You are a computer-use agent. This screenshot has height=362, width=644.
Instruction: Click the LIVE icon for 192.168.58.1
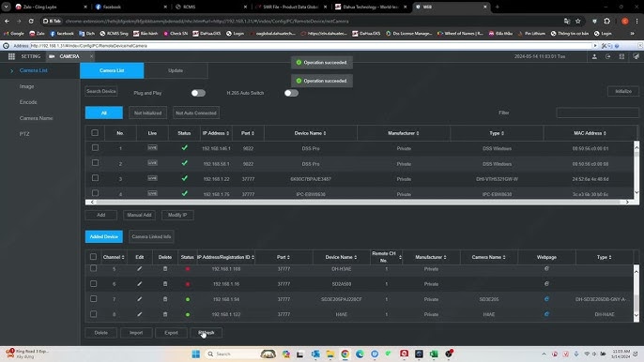[x=152, y=163]
